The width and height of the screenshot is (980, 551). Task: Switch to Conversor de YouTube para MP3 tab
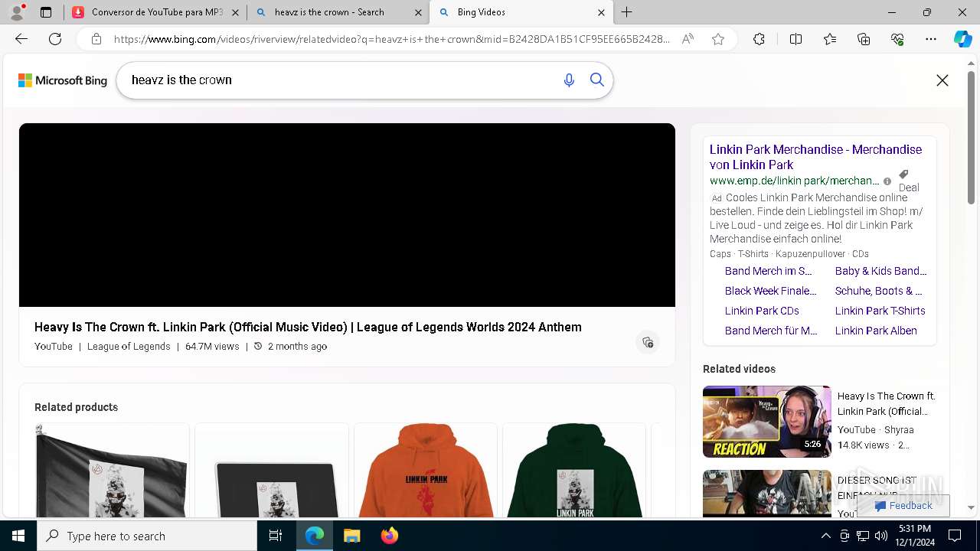tap(148, 12)
